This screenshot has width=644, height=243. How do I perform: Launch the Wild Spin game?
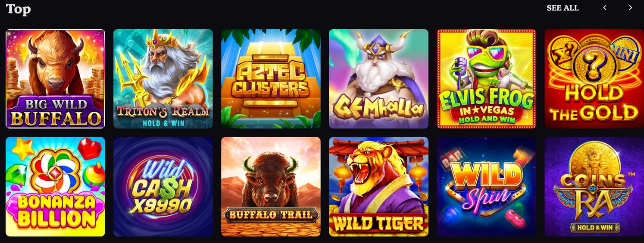click(486, 187)
